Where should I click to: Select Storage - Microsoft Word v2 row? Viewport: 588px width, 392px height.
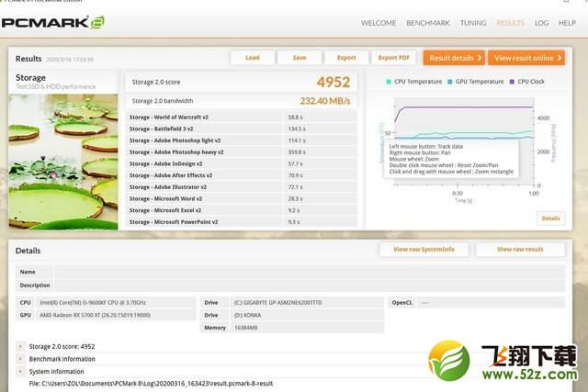(242, 198)
